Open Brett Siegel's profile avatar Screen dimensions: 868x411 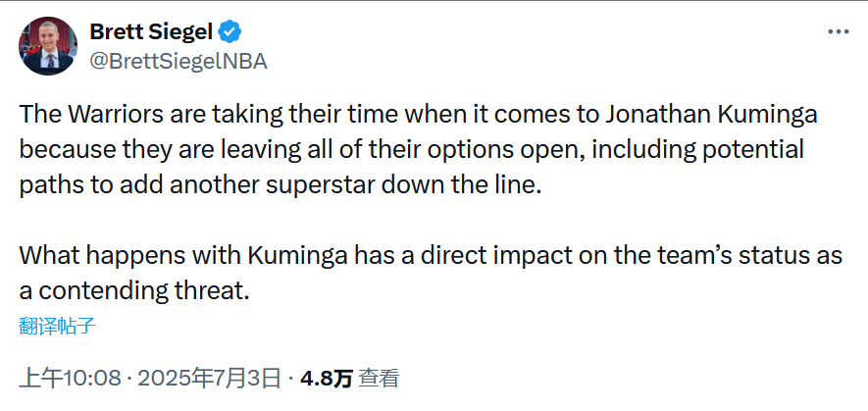(x=46, y=46)
